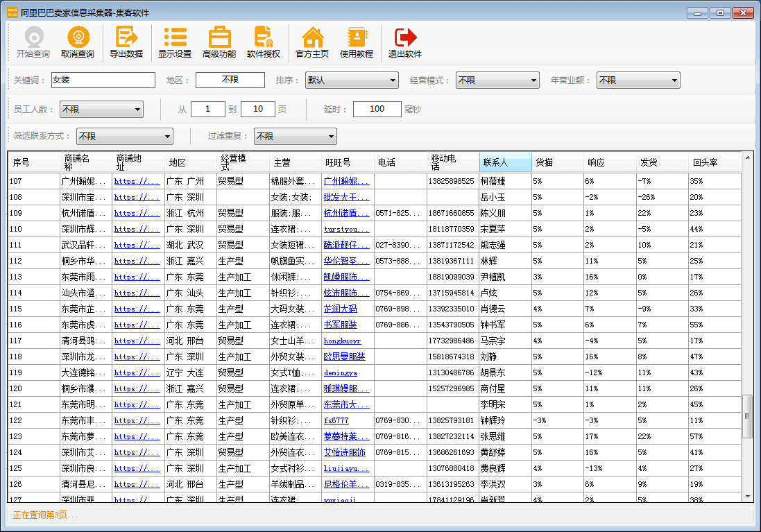Click the 移动电话 column header
The width and height of the screenshot is (761, 532).
[453, 162]
